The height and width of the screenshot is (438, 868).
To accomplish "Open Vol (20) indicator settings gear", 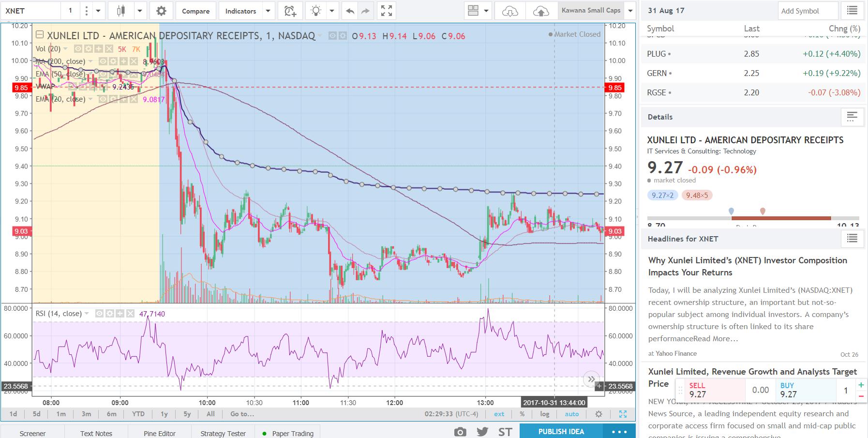I will pyautogui.click(x=88, y=49).
